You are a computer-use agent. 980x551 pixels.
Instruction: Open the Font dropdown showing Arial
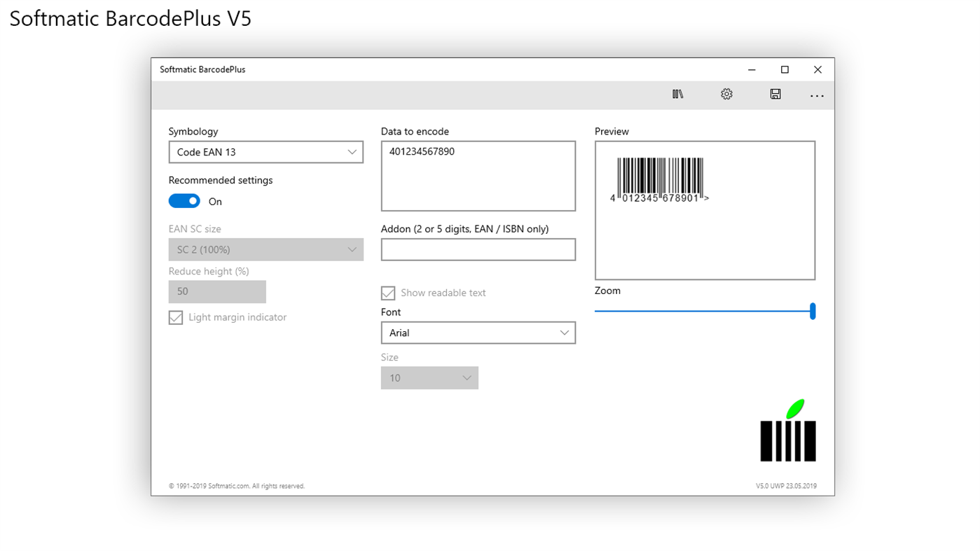tap(478, 333)
